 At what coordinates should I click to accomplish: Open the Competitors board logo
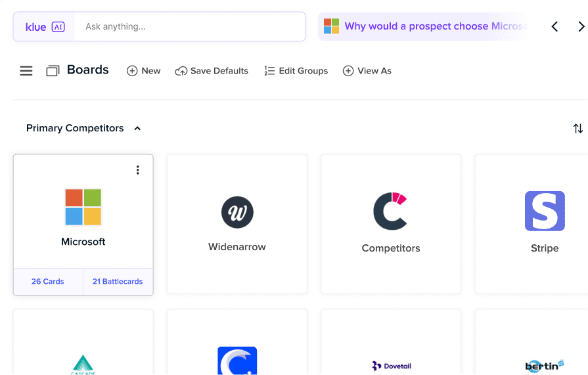pyautogui.click(x=390, y=211)
